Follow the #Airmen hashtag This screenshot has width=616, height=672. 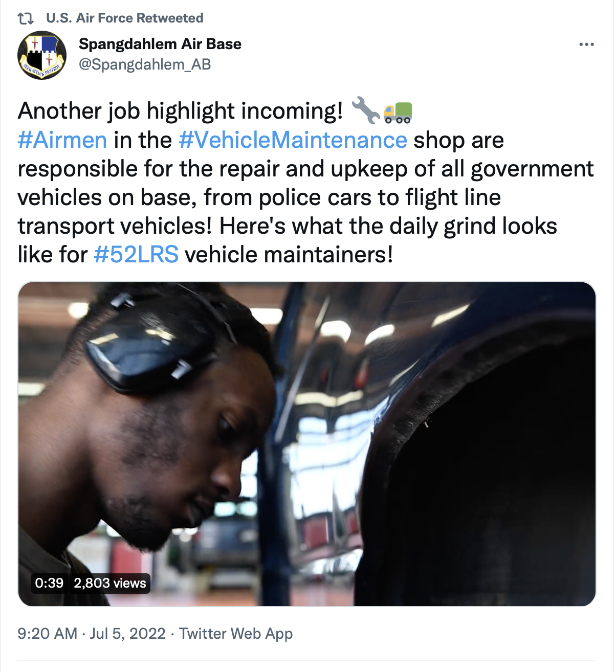pos(62,140)
